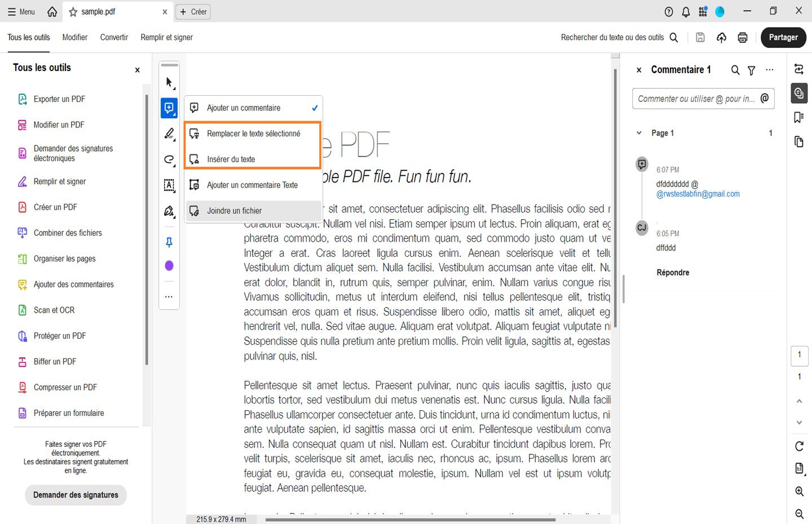Click the cloud upload icon
This screenshot has height=524, width=812.
coord(721,37)
